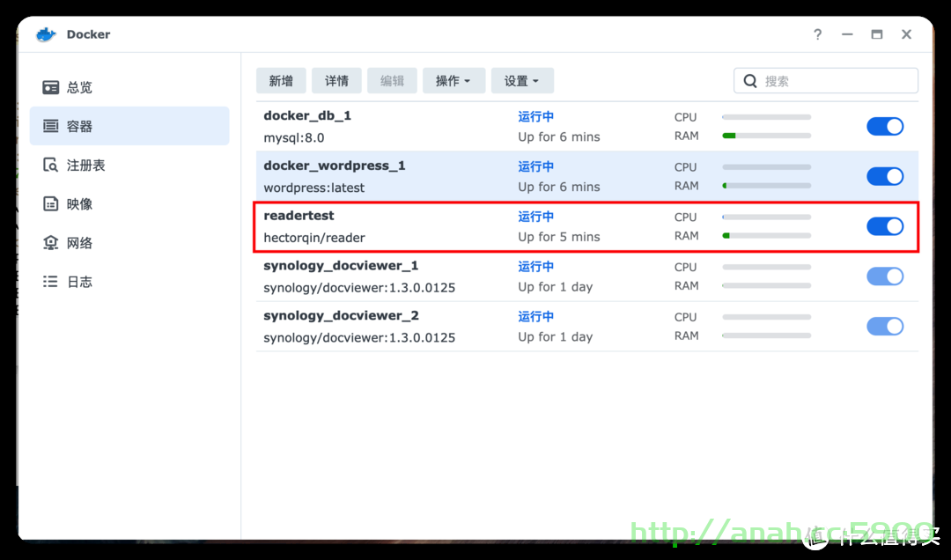Click the synology_docviewer_1 CPU usage bar
Image resolution: width=951 pixels, height=560 pixels.
pos(767,267)
